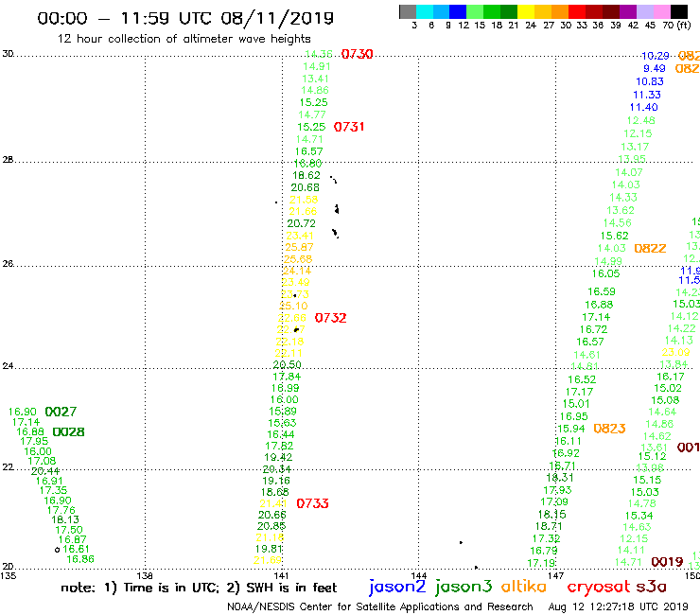Click the dark red 0019 time label
This screenshot has height=615, width=700.
[x=668, y=562]
